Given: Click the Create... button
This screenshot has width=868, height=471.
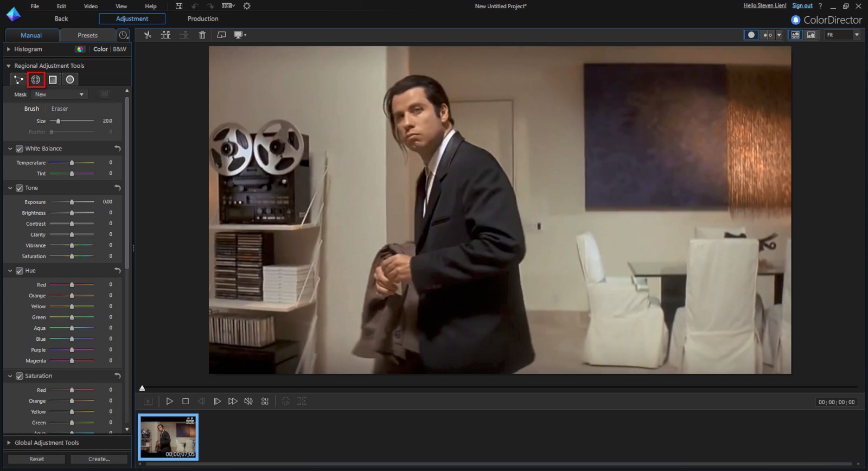Looking at the screenshot, I should tap(99, 459).
